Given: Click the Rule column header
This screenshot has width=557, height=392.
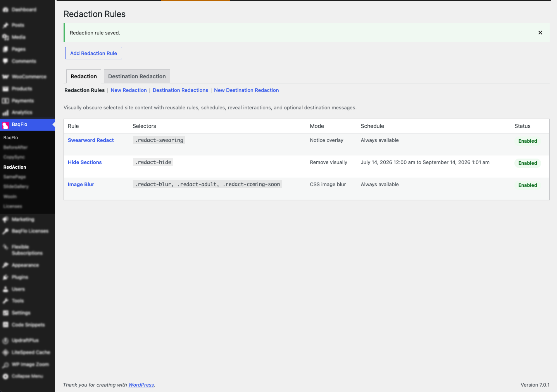Looking at the screenshot, I should [x=73, y=126].
